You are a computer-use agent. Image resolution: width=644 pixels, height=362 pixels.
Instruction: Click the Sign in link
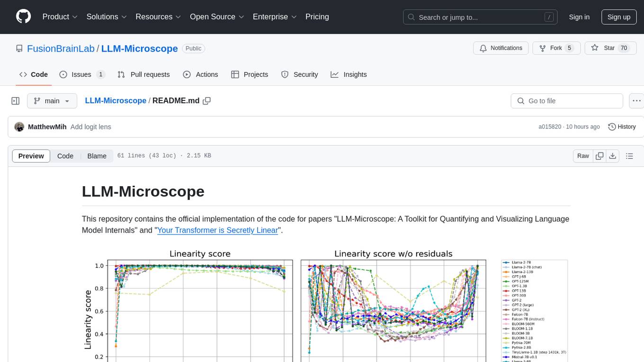coord(579,17)
